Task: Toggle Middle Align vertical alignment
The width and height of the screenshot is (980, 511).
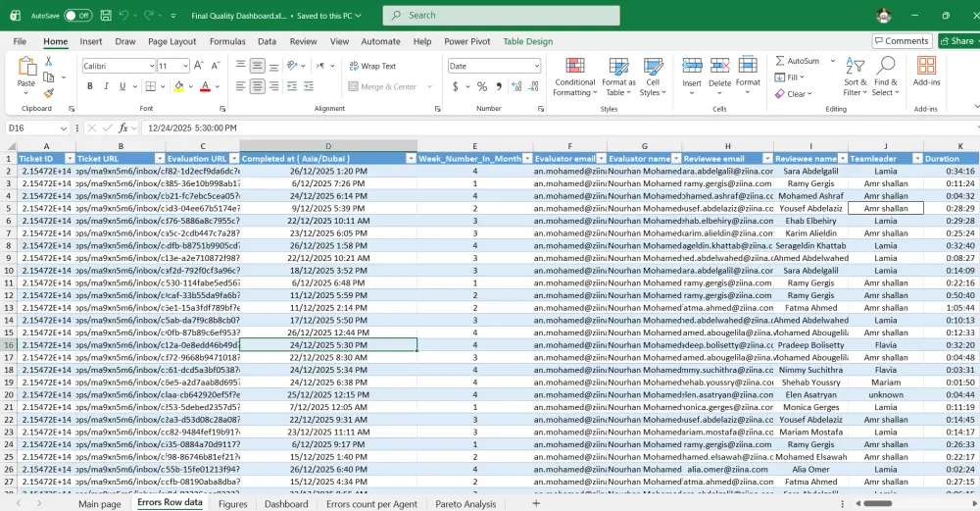Action: point(257,66)
